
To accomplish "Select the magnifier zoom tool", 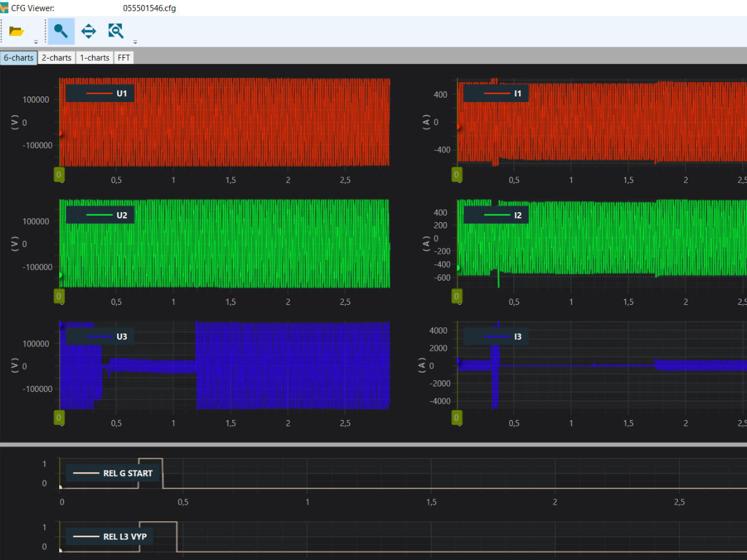I will pos(60,30).
